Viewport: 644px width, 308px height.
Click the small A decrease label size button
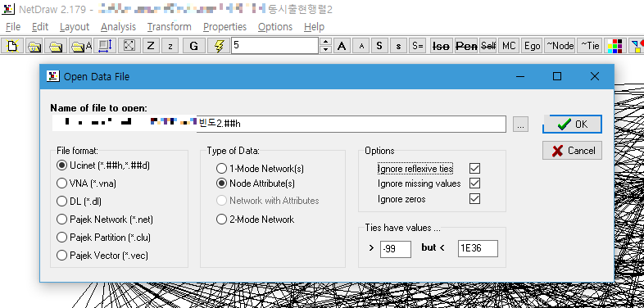[x=361, y=46]
